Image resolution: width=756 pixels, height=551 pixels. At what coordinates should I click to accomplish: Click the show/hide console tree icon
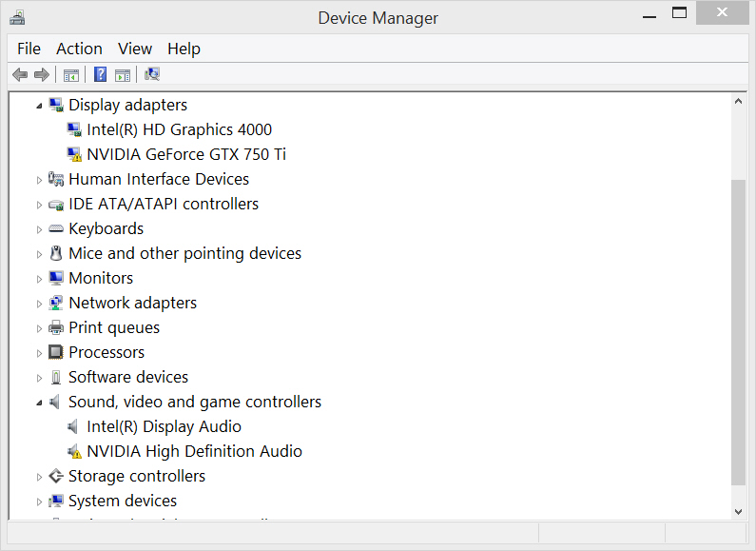tap(71, 75)
